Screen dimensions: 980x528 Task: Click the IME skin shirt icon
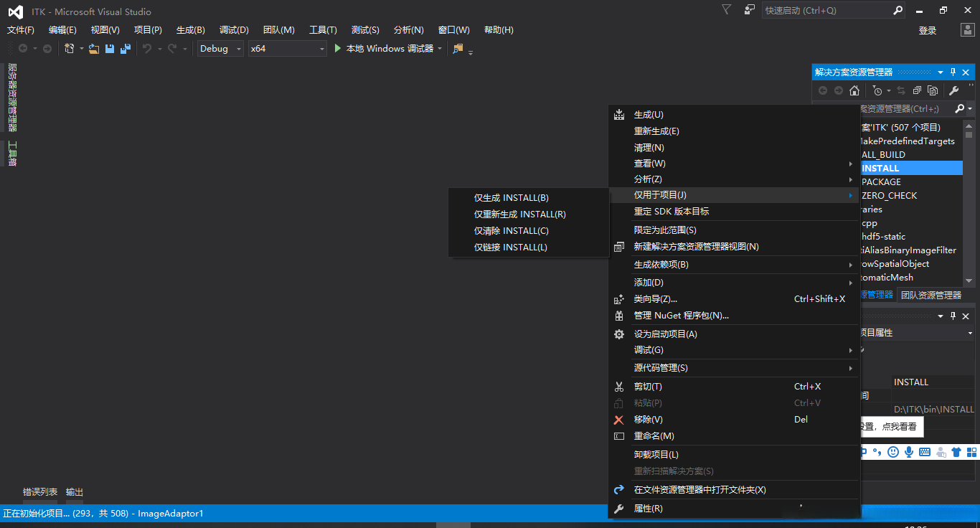point(956,452)
